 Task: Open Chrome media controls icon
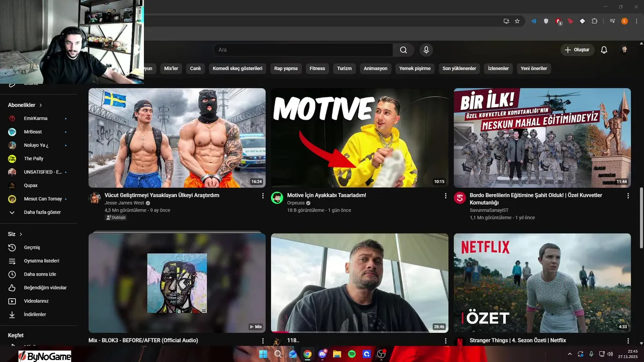tap(612, 21)
